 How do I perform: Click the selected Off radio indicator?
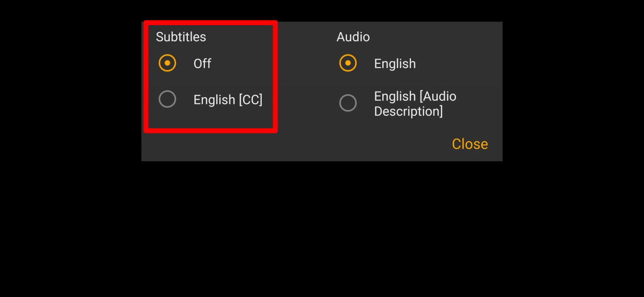click(167, 63)
